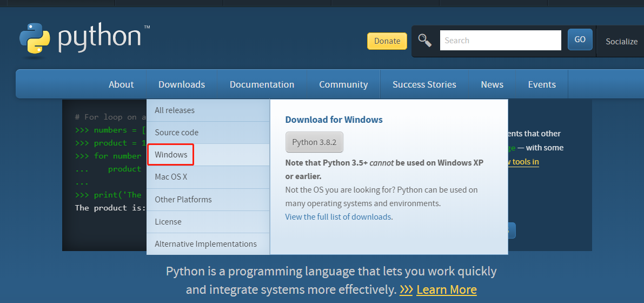Click the Download for Windows heading
This screenshot has height=303, width=644.
tap(334, 120)
